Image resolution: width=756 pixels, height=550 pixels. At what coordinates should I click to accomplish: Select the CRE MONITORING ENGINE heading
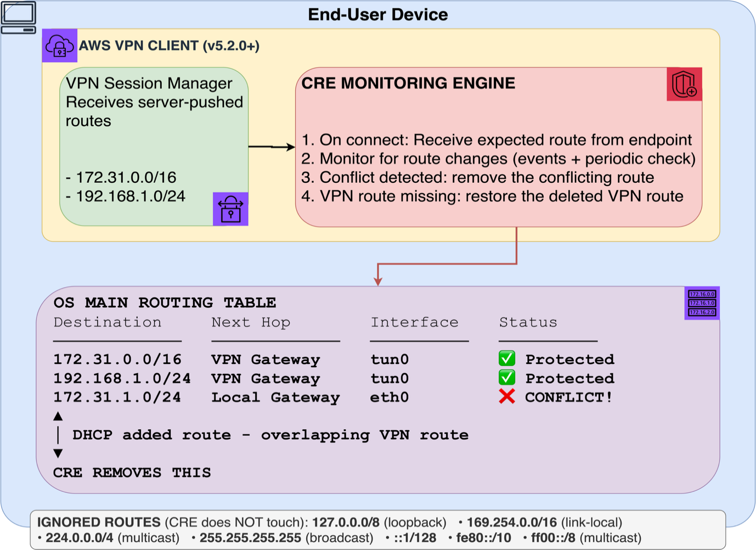click(408, 83)
